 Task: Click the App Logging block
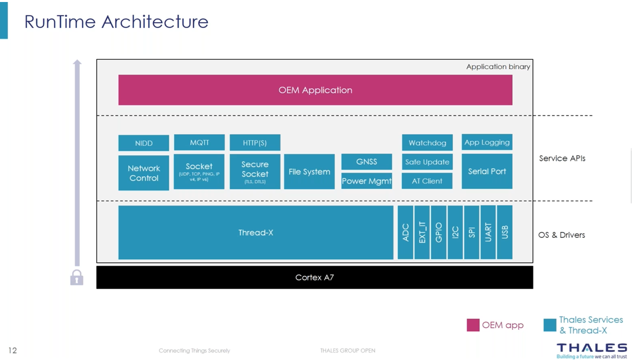[x=487, y=142]
